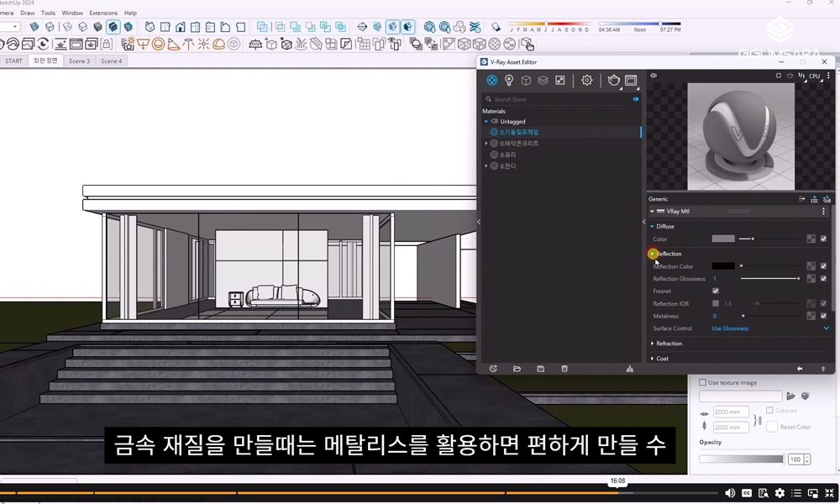Click the import asset folder icon

517,369
